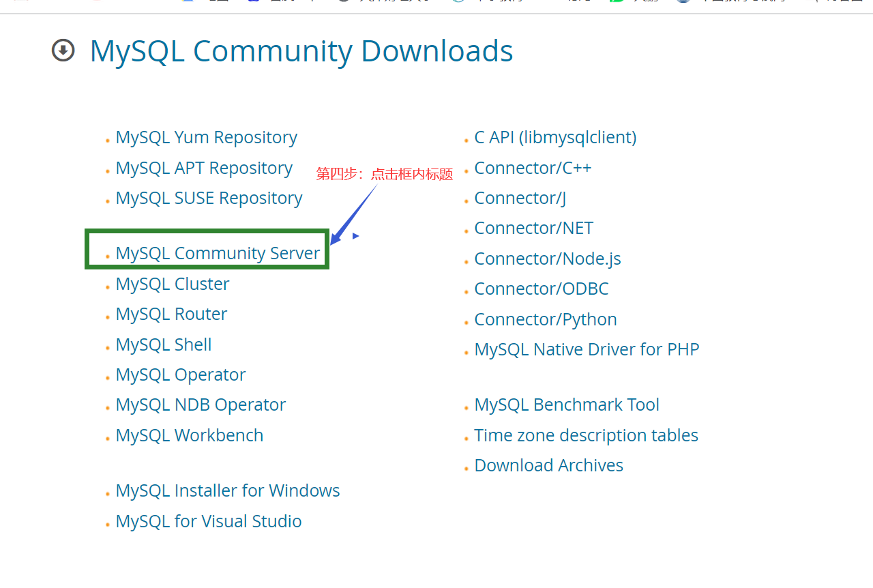Open Connector/J page
Screen dimensions: 873x588
[x=520, y=199]
